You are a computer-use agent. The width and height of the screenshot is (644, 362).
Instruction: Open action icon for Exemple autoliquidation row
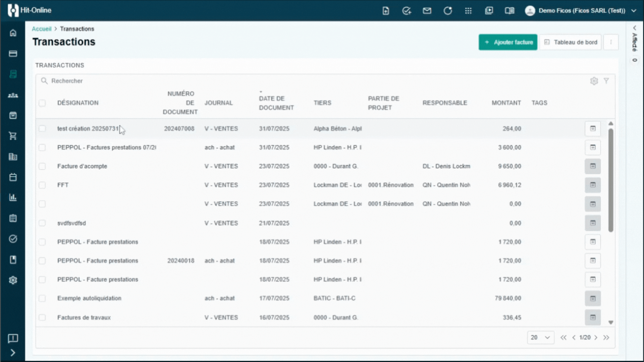(593, 298)
